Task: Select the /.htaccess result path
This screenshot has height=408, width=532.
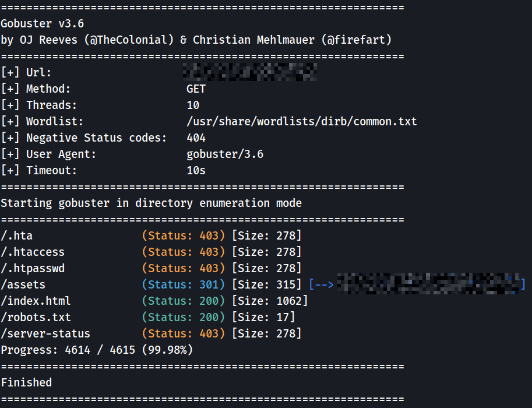Action: pos(33,252)
